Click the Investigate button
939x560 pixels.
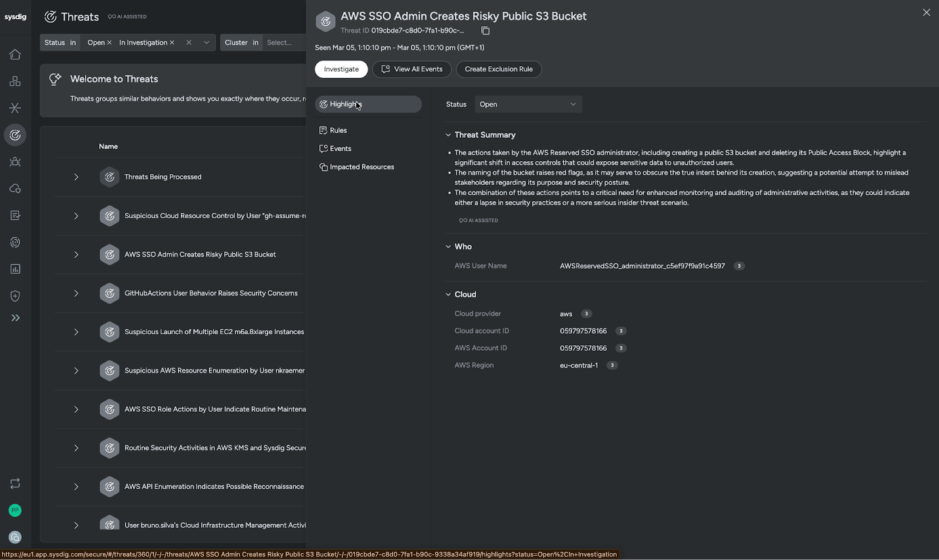[x=341, y=69]
